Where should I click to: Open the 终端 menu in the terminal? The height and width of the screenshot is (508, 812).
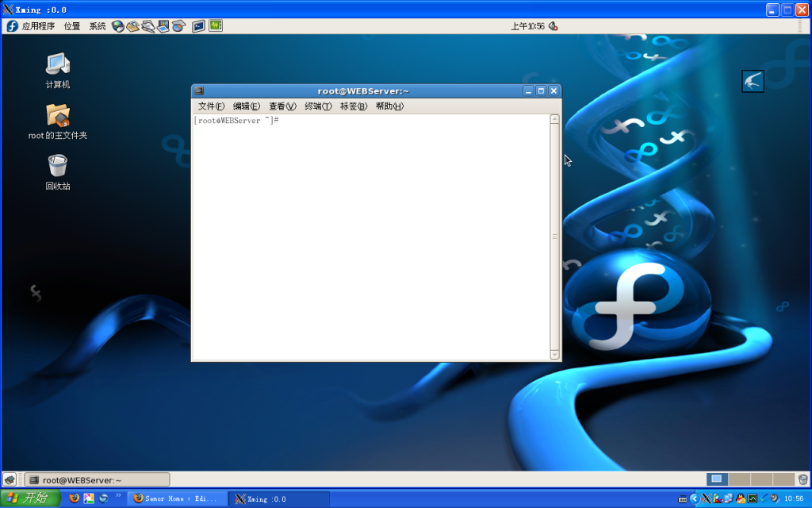[x=316, y=106]
